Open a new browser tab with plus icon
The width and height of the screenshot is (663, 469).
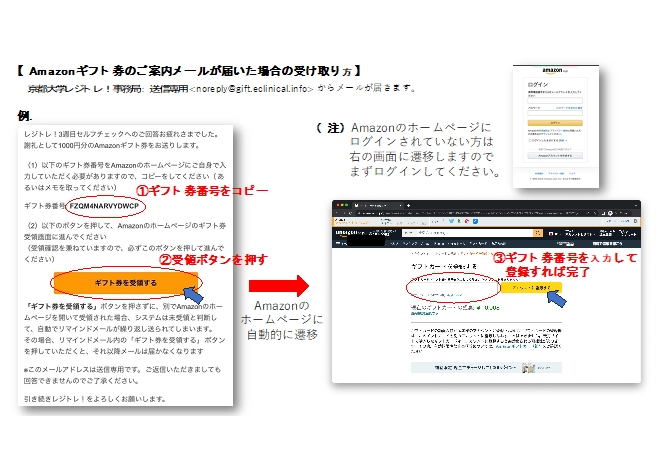[x=408, y=206]
